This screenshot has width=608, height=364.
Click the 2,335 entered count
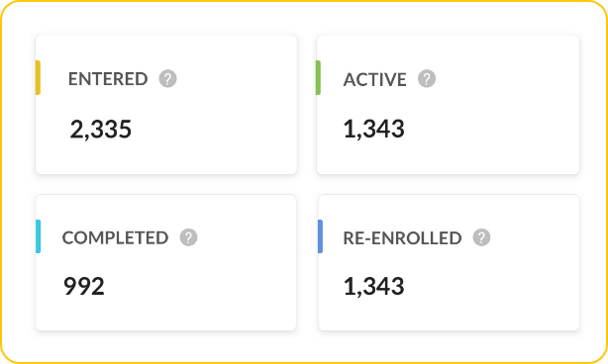pyautogui.click(x=101, y=129)
